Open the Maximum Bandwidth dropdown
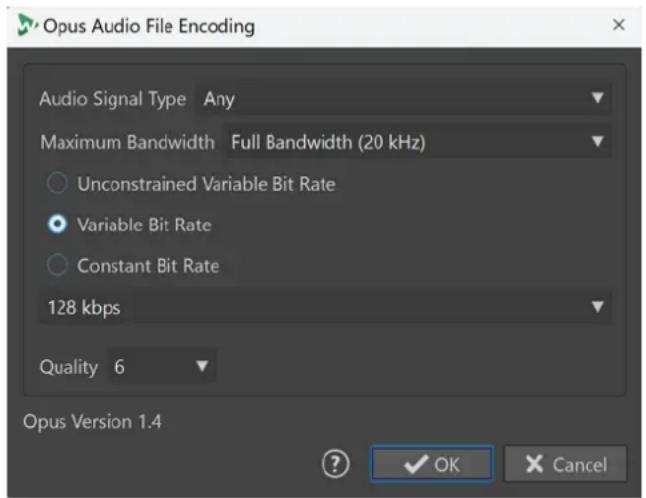Image resolution: width=646 pixels, height=498 pixels. pyautogui.click(x=417, y=142)
